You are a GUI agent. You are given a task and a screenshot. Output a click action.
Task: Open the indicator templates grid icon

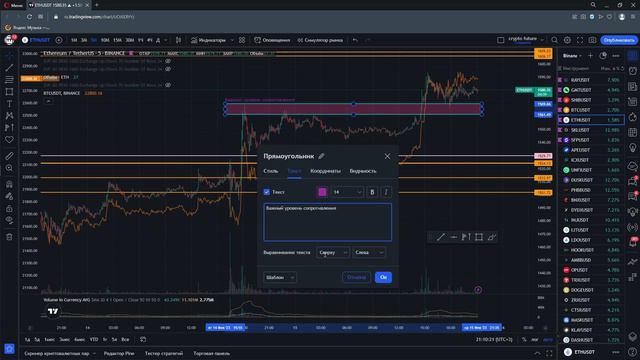(x=242, y=40)
